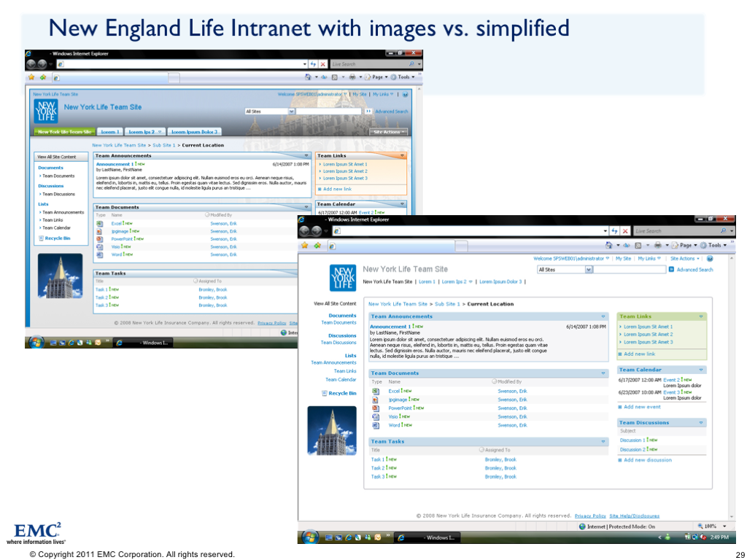This screenshot has width=747, height=560.
Task: Open Site Actions button in back window
Action: 389,132
